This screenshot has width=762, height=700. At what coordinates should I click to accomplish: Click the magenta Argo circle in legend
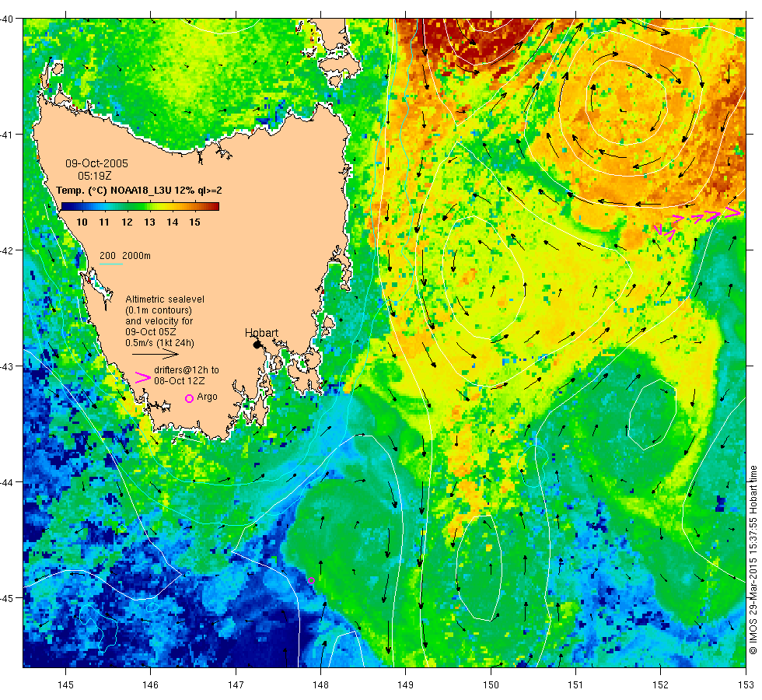pos(190,398)
